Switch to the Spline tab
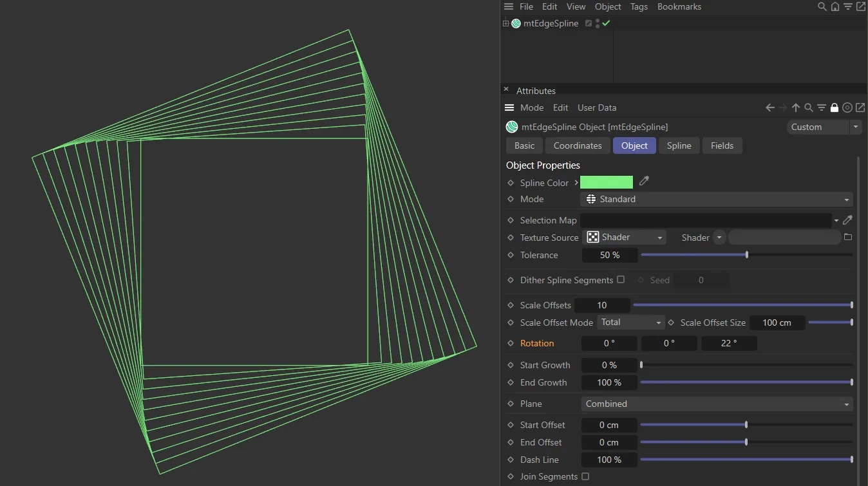The width and height of the screenshot is (868, 486). coord(679,145)
